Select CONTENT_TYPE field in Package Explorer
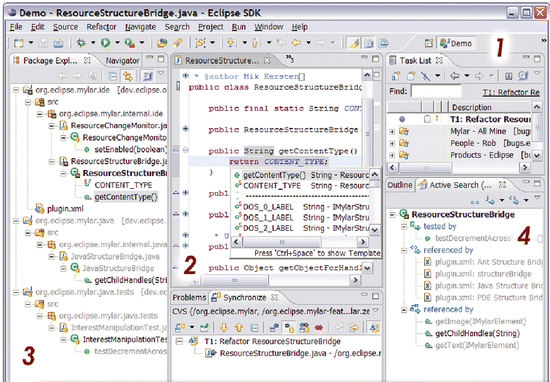 [x=123, y=185]
